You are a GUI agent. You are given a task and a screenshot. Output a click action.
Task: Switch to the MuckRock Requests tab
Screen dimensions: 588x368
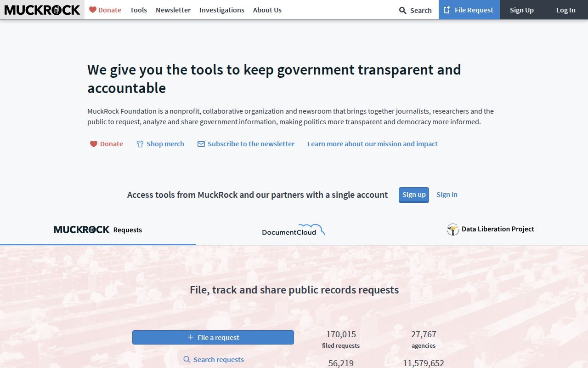(98, 230)
